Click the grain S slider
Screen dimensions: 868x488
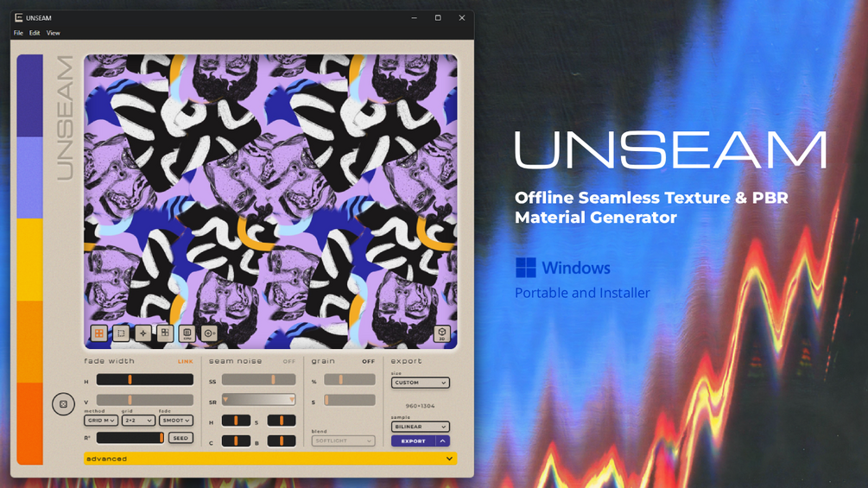[x=350, y=400]
